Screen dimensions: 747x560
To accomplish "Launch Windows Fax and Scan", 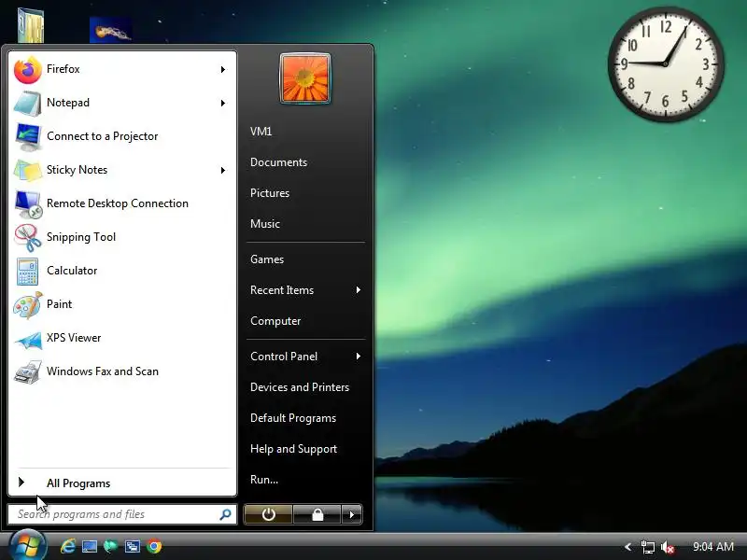I will [x=121, y=371].
